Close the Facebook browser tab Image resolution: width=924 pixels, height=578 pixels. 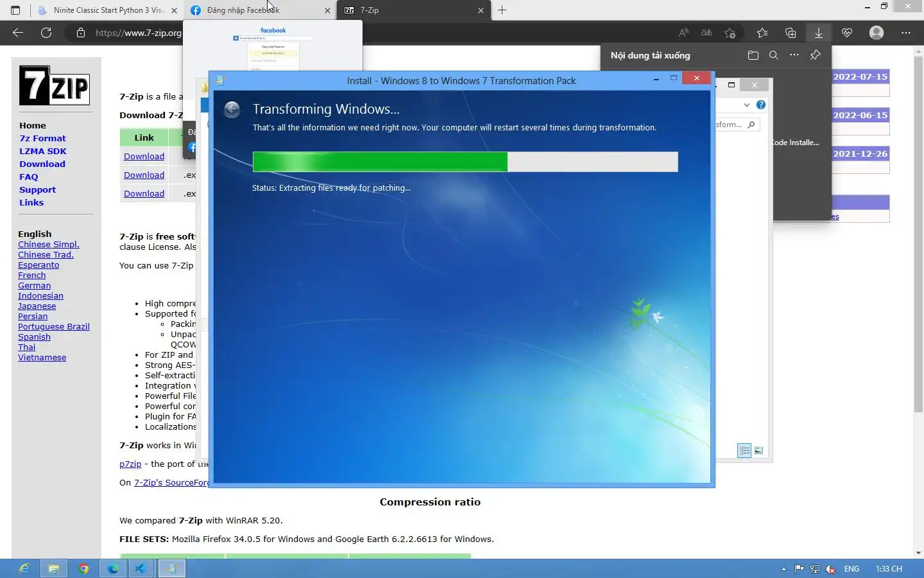(327, 10)
